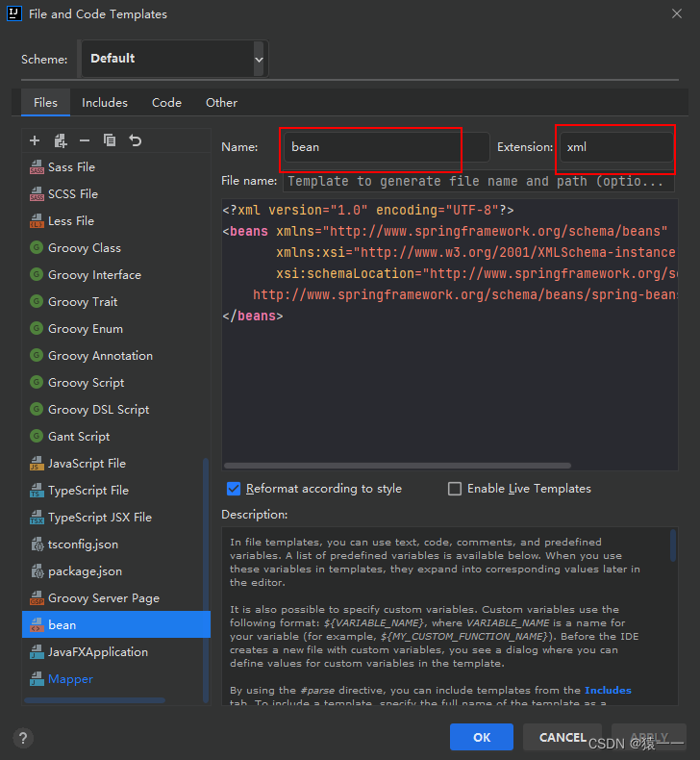700x760 pixels.
Task: Click the JavaScript File JS icon
Action: (x=37, y=464)
